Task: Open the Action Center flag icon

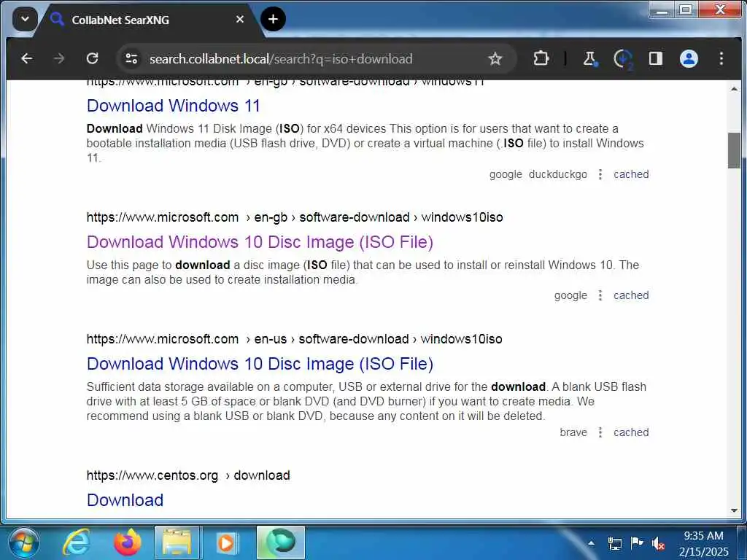Action: point(636,542)
